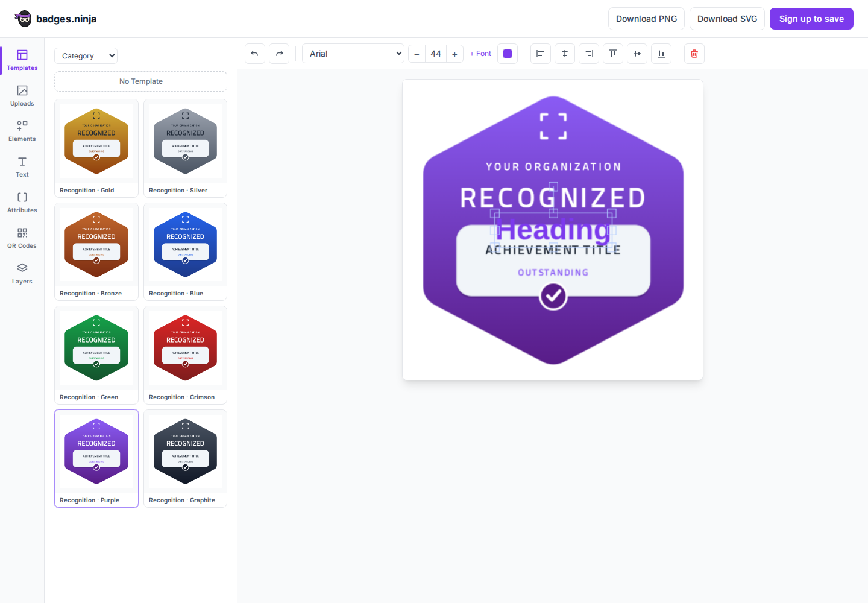Click the badges.ninja logo
The width and height of the screenshot is (868, 603).
click(x=55, y=19)
